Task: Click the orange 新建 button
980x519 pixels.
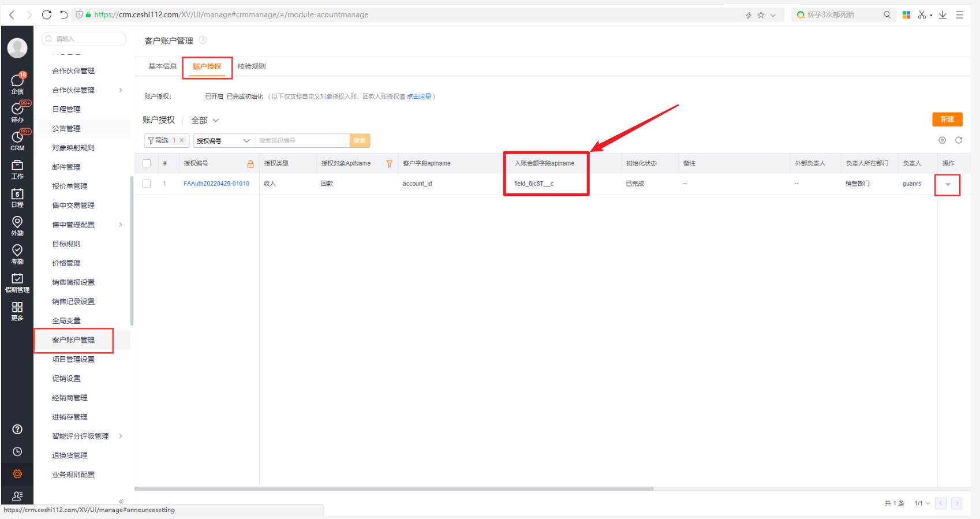Action: (x=947, y=120)
